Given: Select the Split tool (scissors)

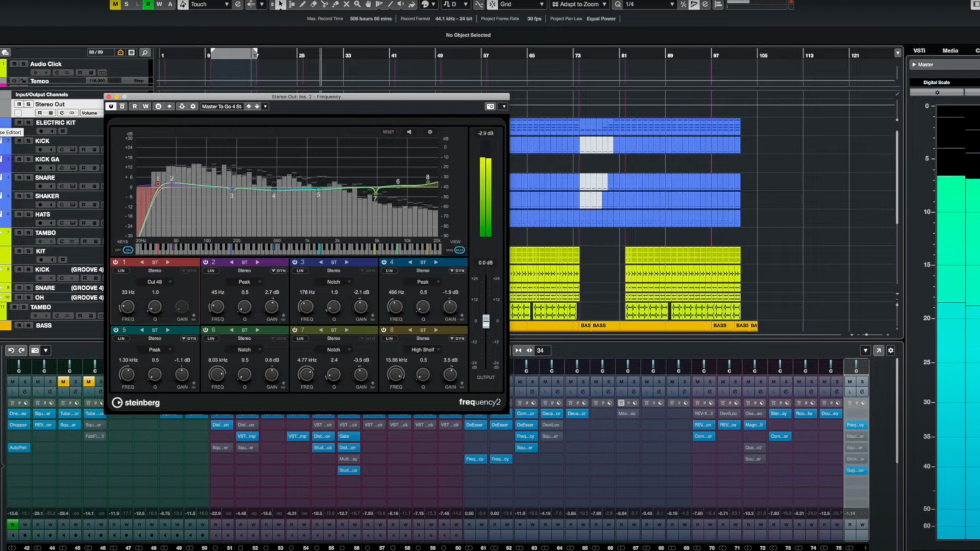Looking at the screenshot, I should (324, 5).
